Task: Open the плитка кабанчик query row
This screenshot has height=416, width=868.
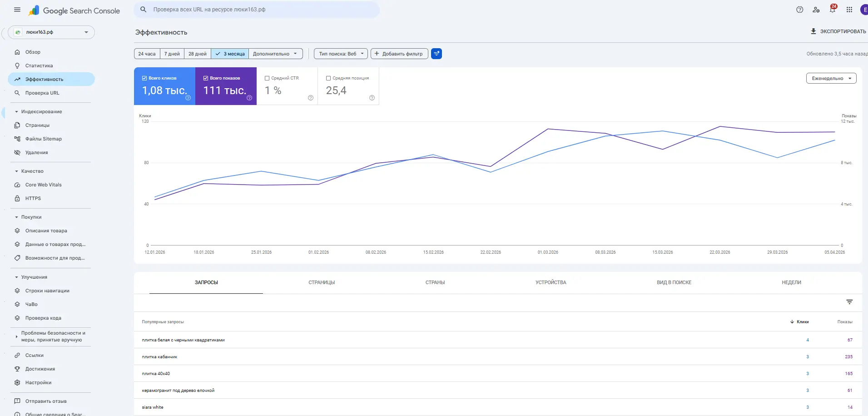Action: [498, 357]
